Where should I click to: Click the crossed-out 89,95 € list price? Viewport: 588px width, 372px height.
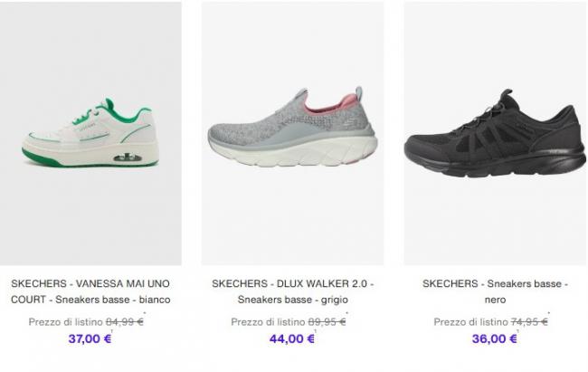pyautogui.click(x=327, y=322)
